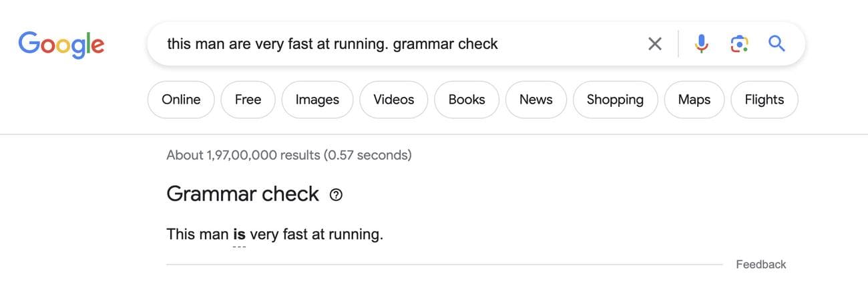Image resolution: width=868 pixels, height=302 pixels.
Task: Click the magnifying glass search icon
Action: pyautogui.click(x=776, y=44)
